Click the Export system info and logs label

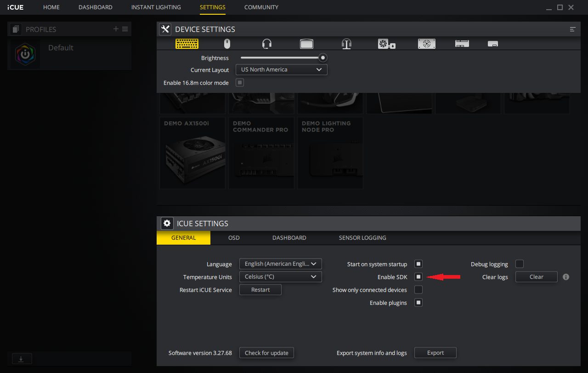pos(372,353)
